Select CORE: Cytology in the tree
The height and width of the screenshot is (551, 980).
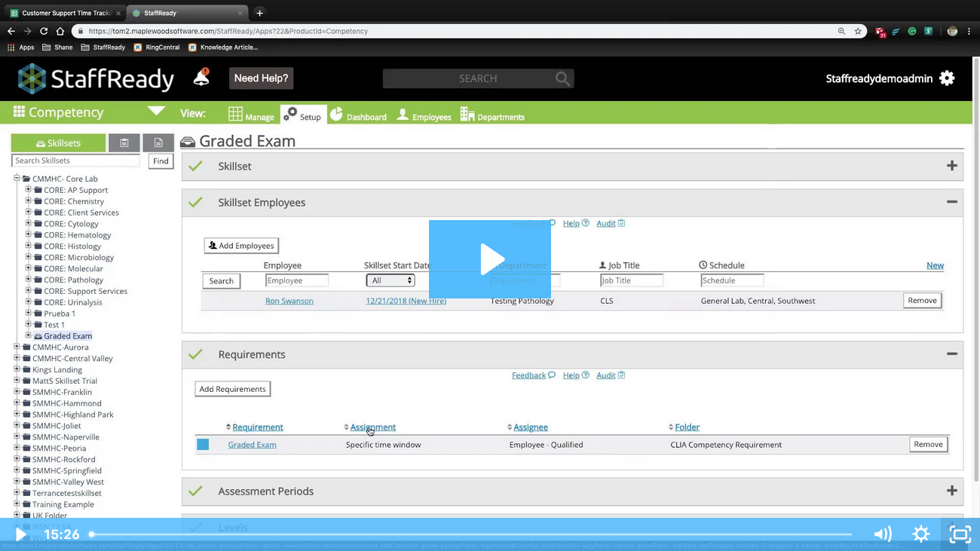(x=71, y=224)
